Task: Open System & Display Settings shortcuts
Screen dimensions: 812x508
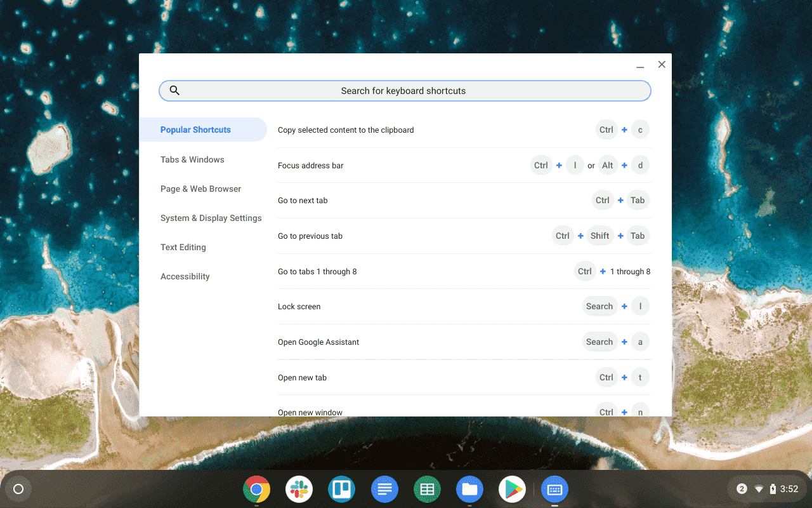Action: click(x=211, y=218)
